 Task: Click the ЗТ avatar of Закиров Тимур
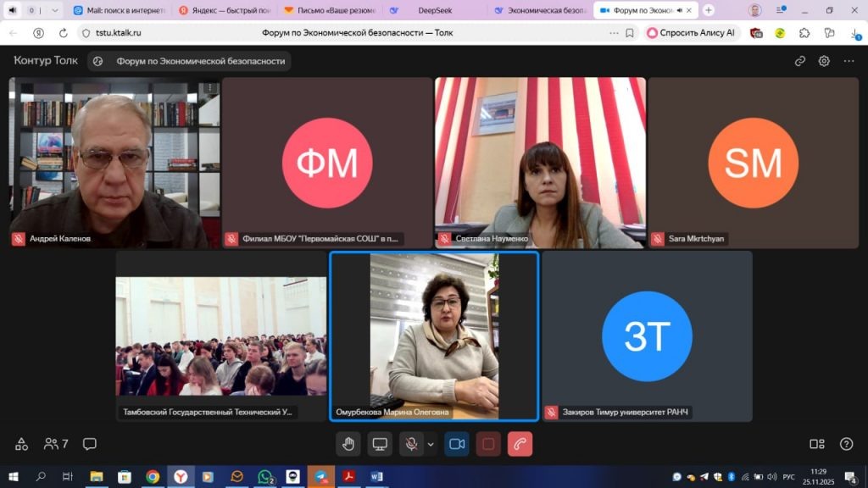647,336
